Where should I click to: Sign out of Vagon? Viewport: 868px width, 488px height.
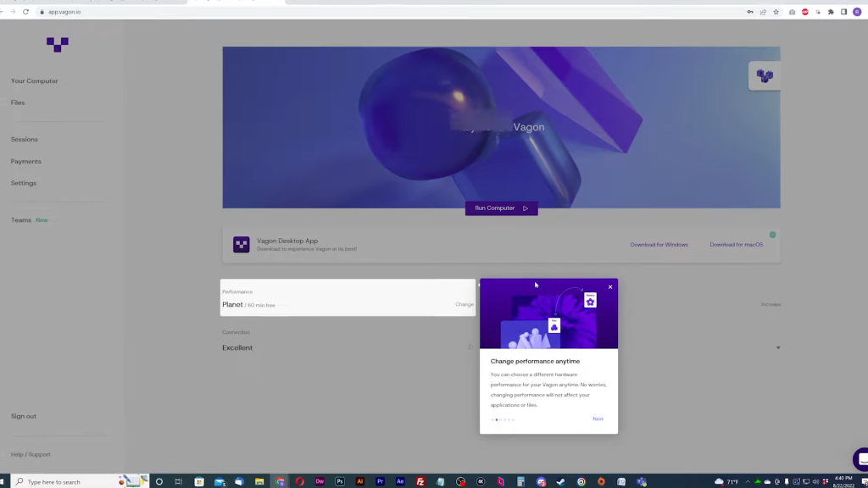(23, 416)
